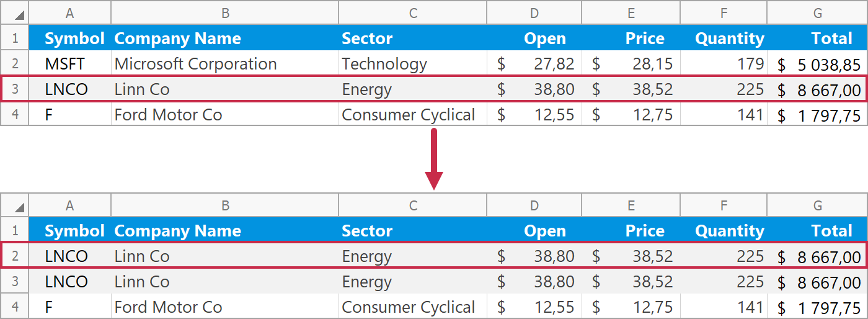Click the 27,82 Open value cell

(534, 64)
